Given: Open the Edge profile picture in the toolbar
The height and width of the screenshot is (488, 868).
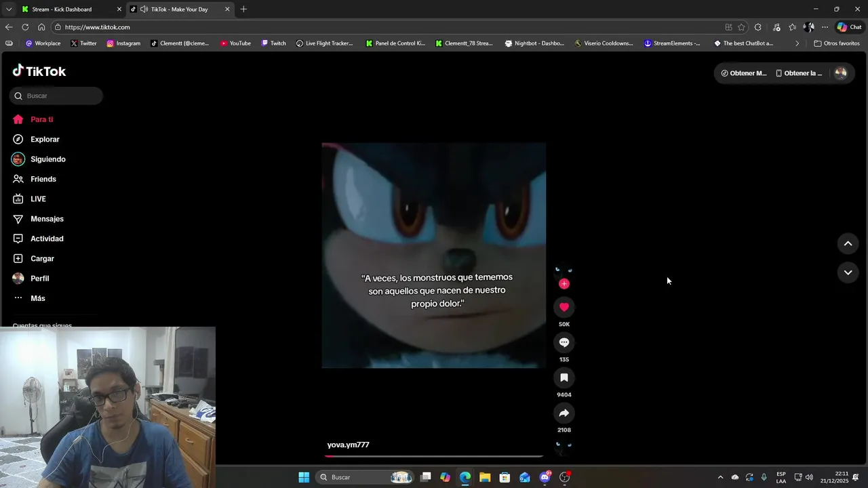Looking at the screenshot, I should (x=808, y=27).
